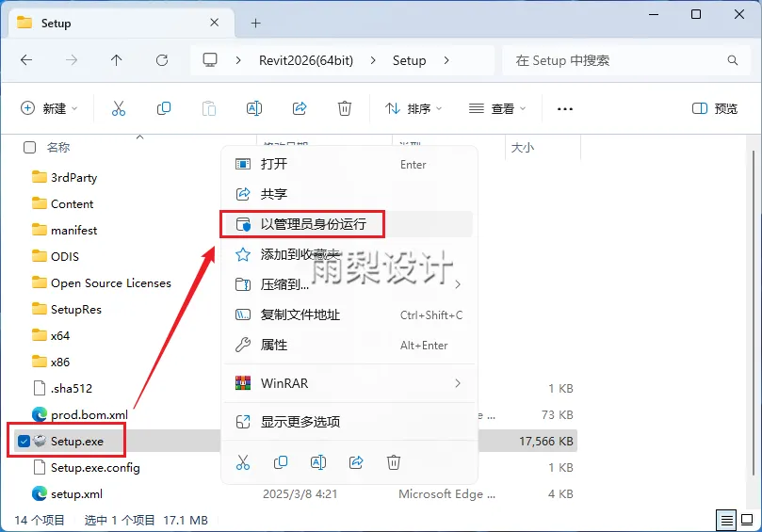
Task: Click the file list vertical scrollbar
Action: click(x=753, y=311)
